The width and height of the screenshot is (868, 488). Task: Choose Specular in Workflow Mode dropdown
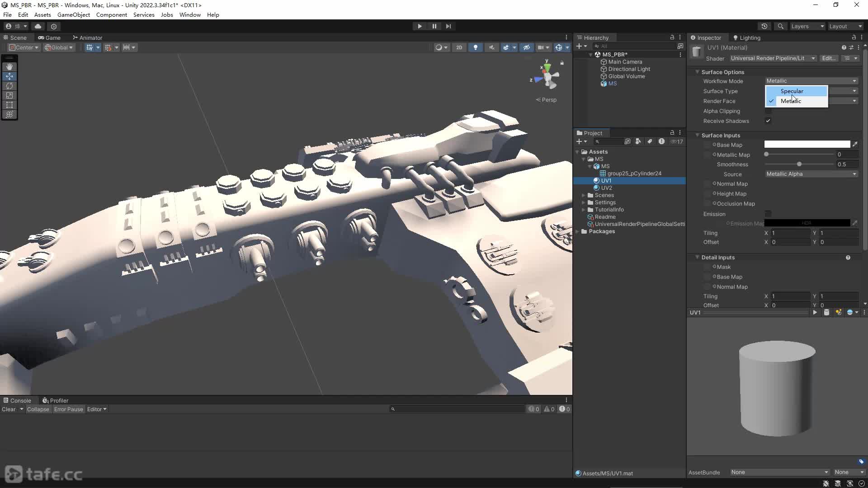pos(792,91)
